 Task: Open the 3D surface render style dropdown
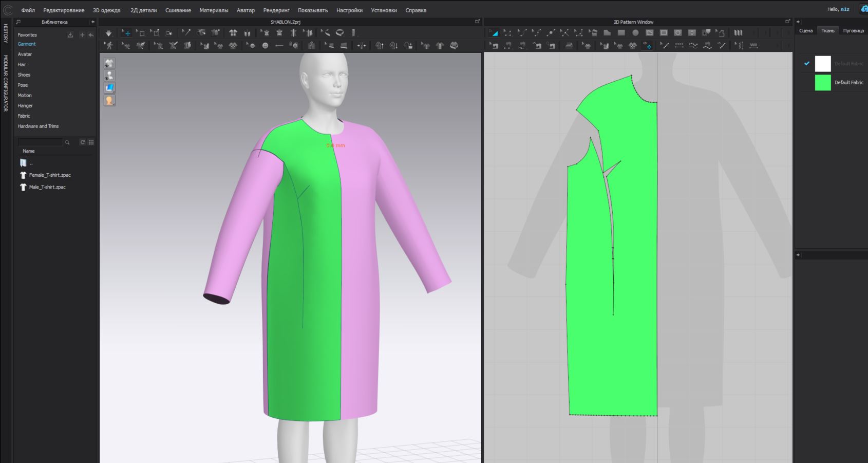tap(109, 88)
